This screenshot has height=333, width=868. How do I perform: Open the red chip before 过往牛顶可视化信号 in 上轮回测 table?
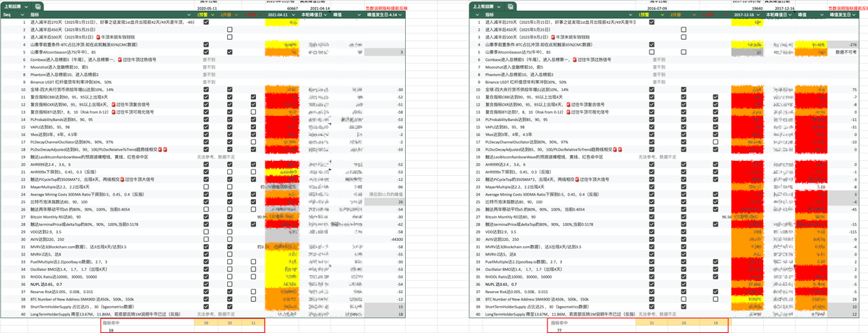[113, 111]
